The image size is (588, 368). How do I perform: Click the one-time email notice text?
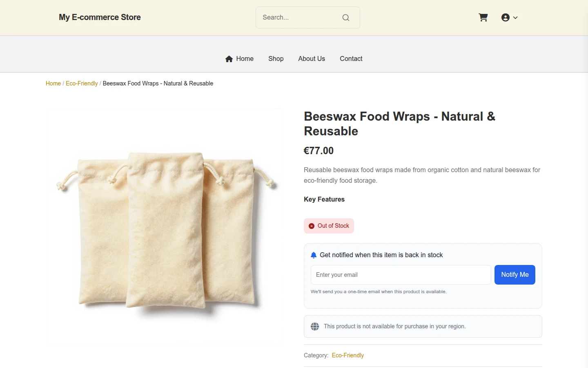379,292
